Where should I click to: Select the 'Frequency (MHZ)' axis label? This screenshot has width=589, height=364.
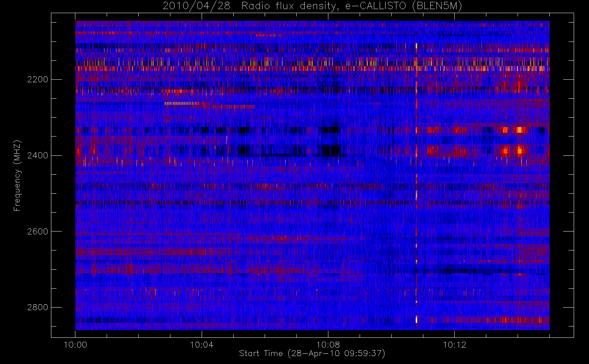click(17, 175)
